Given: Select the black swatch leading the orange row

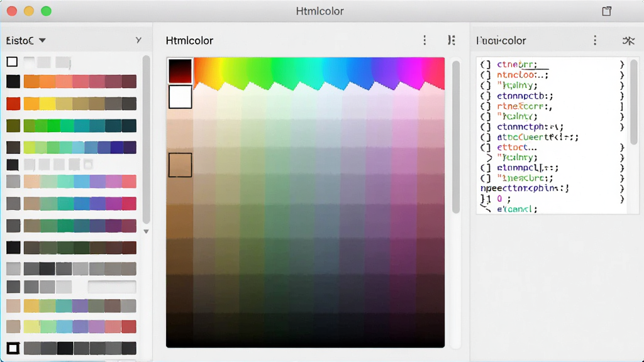Looking at the screenshot, I should click(13, 81).
